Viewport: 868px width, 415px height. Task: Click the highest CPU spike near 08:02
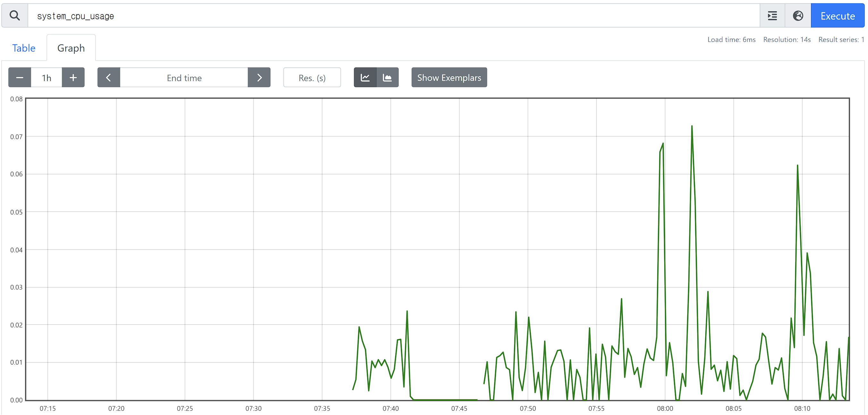point(692,126)
